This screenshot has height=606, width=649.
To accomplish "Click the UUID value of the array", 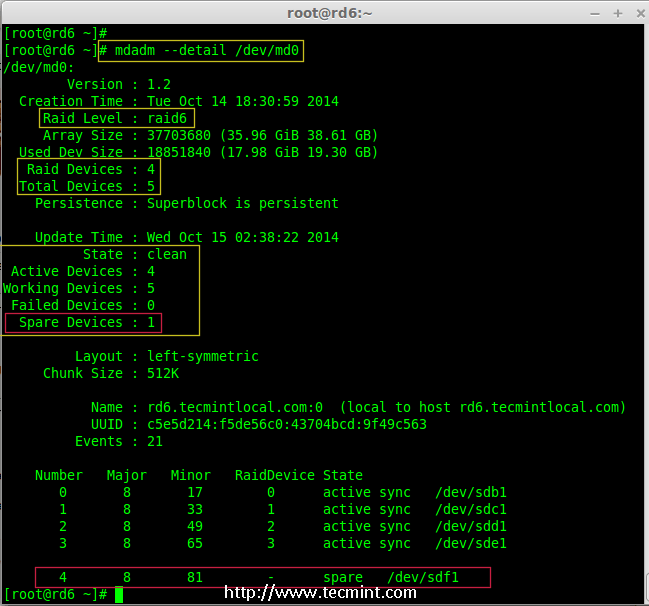I will pyautogui.click(x=287, y=424).
